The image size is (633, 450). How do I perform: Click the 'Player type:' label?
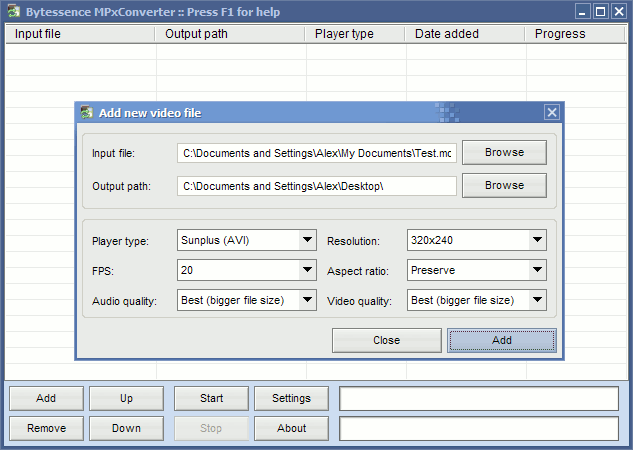point(120,241)
